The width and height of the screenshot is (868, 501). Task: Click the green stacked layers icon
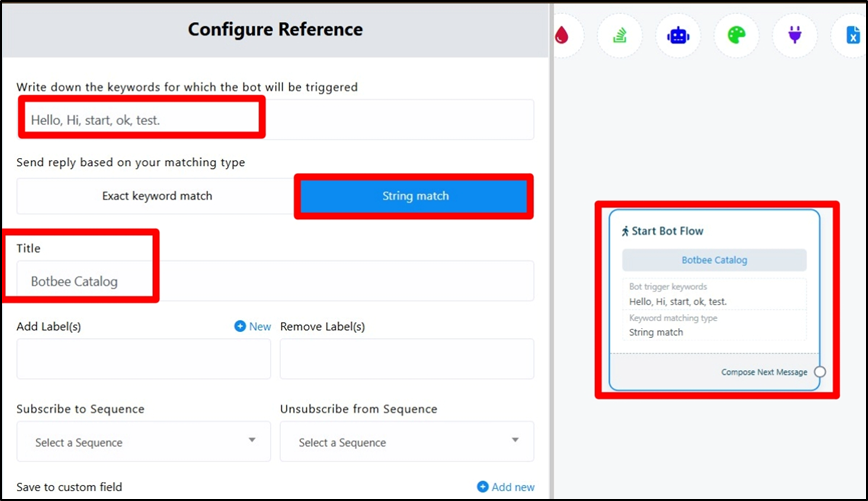(620, 36)
